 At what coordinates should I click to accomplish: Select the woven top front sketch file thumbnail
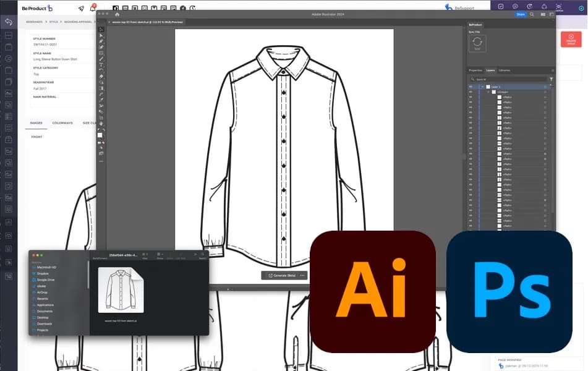[121, 289]
